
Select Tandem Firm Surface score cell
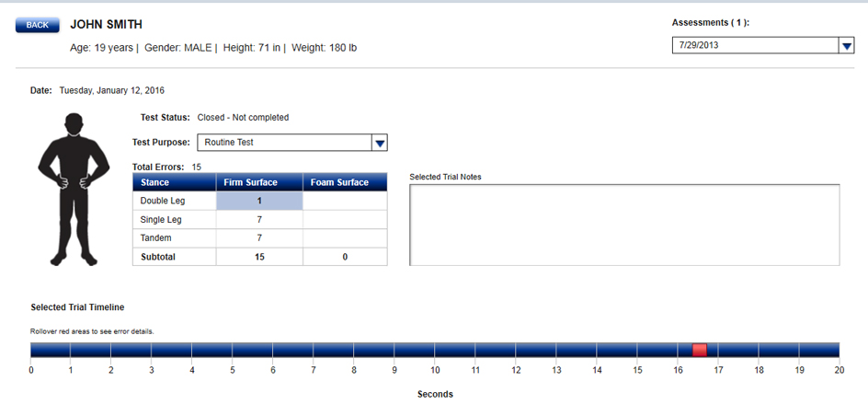coord(259,238)
